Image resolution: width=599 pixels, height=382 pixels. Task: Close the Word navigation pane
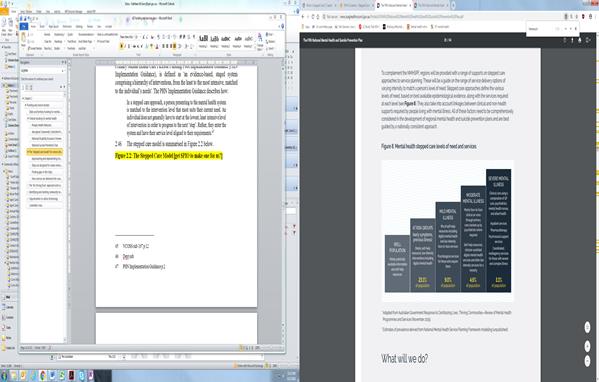[x=65, y=62]
